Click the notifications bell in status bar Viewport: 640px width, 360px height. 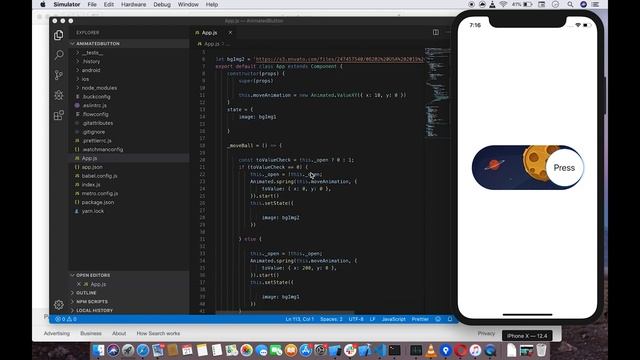click(450, 319)
